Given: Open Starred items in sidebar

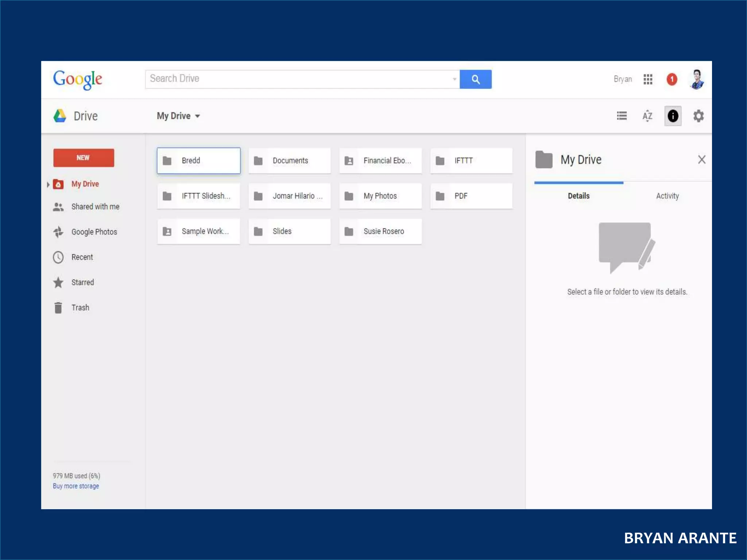Looking at the screenshot, I should 82,283.
